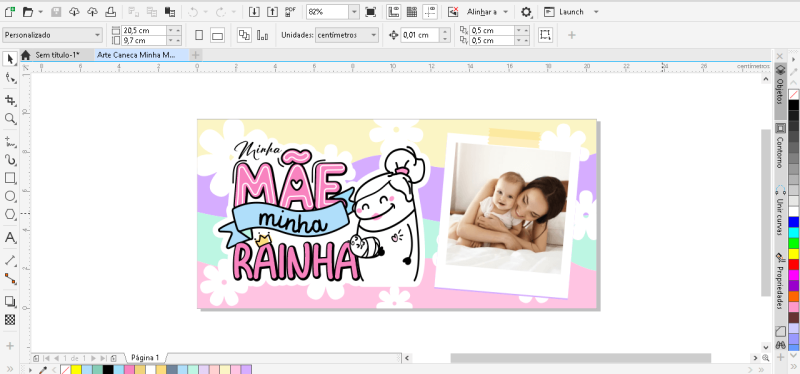This screenshot has height=374, width=800.
Task: Switch to the Sem título-1 tab
Action: pos(57,55)
